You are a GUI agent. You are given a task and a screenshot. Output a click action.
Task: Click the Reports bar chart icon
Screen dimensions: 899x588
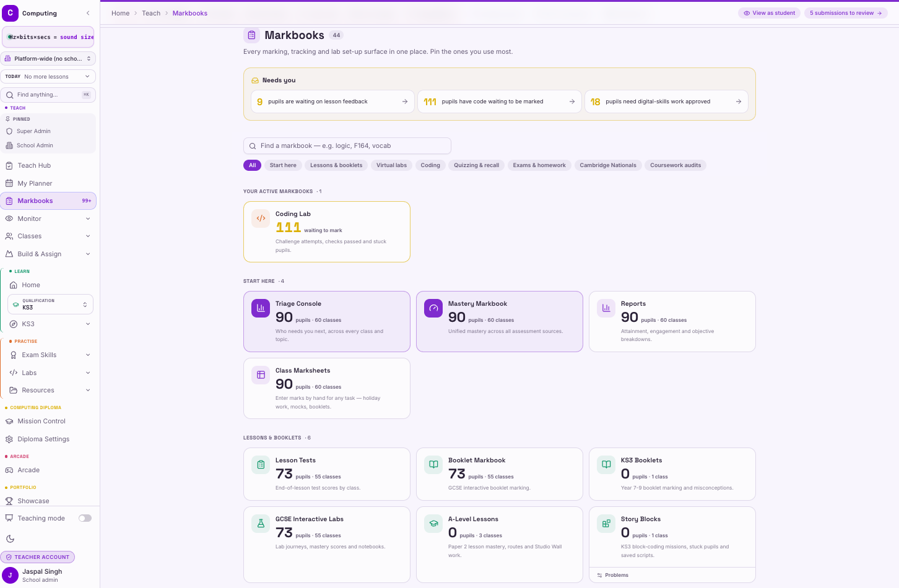pyautogui.click(x=606, y=308)
